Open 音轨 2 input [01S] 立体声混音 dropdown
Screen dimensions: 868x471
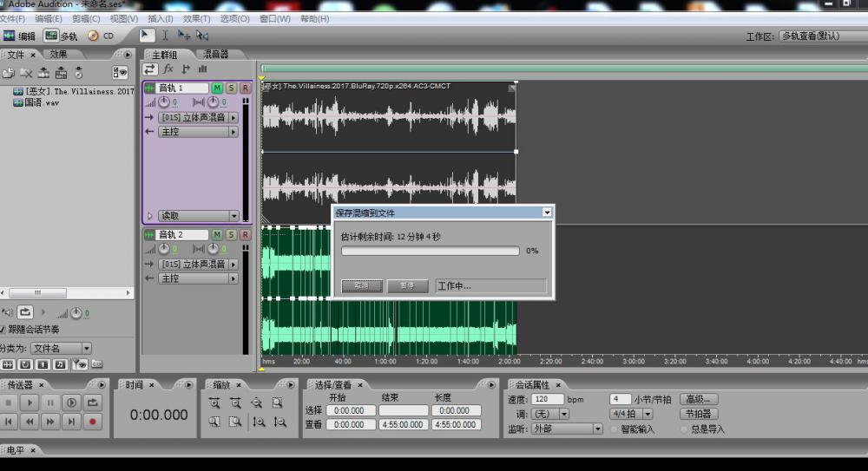point(199,264)
